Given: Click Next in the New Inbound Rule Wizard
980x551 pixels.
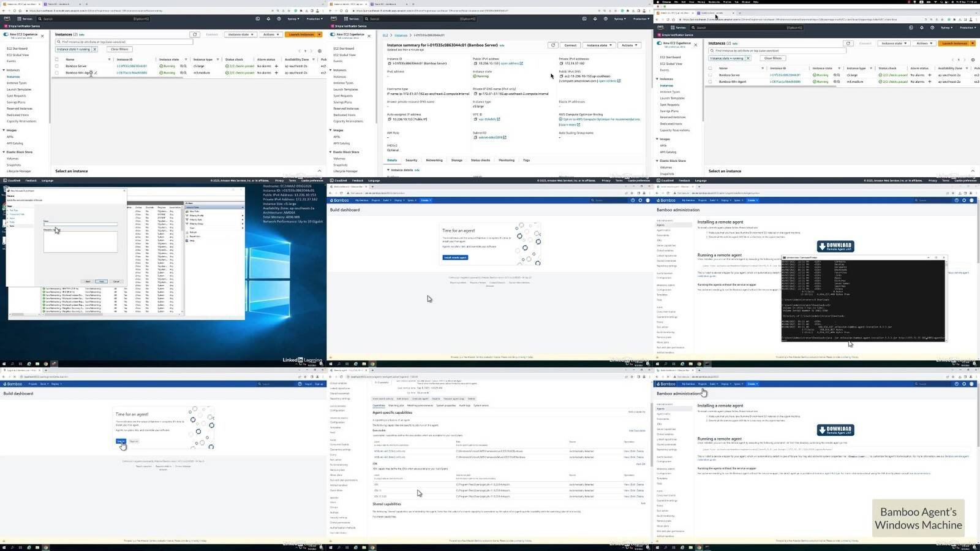Looking at the screenshot, I should pyautogui.click(x=102, y=281).
